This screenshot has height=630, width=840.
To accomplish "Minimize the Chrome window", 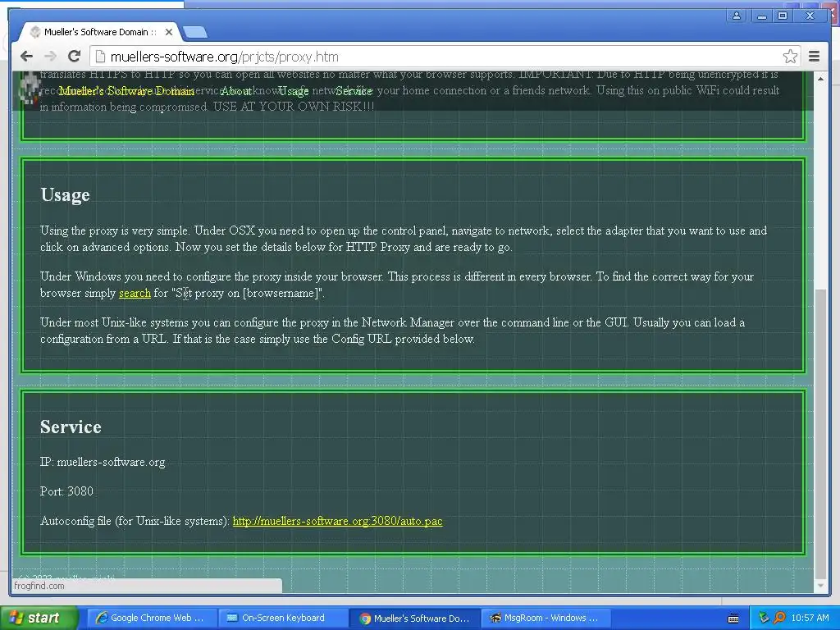I will click(x=762, y=16).
